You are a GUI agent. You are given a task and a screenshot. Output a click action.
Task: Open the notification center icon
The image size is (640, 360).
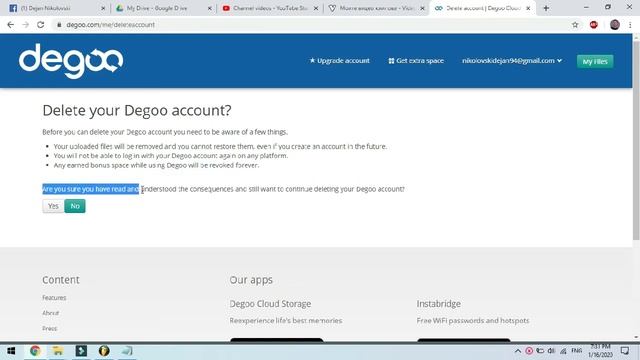click(624, 351)
